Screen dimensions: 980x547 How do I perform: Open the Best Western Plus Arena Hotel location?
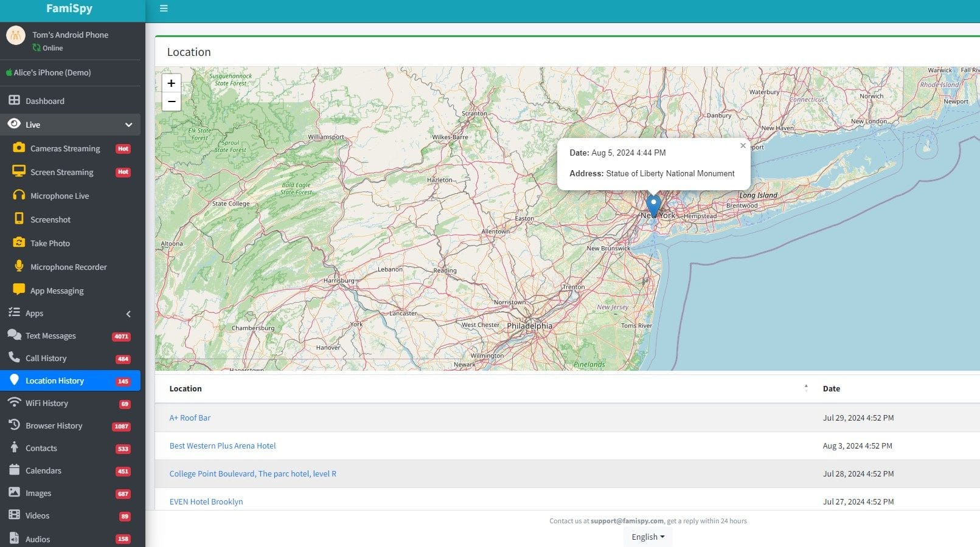coord(222,446)
